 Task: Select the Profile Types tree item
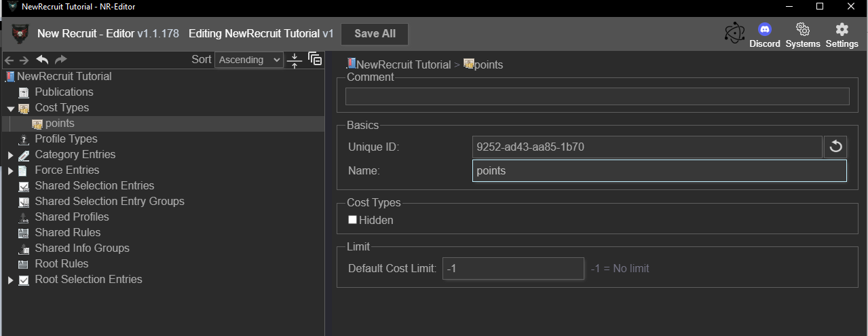(66, 138)
